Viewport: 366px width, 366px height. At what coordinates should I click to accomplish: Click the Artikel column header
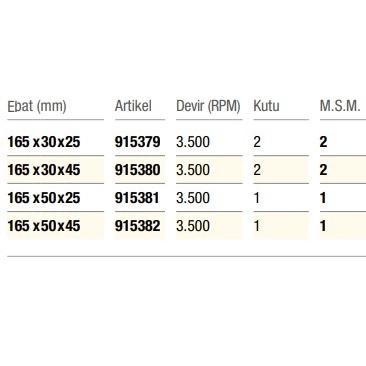coord(133,106)
